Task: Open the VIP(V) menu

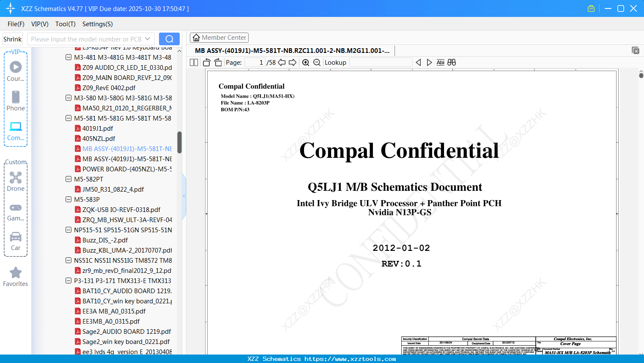Action: click(x=40, y=24)
